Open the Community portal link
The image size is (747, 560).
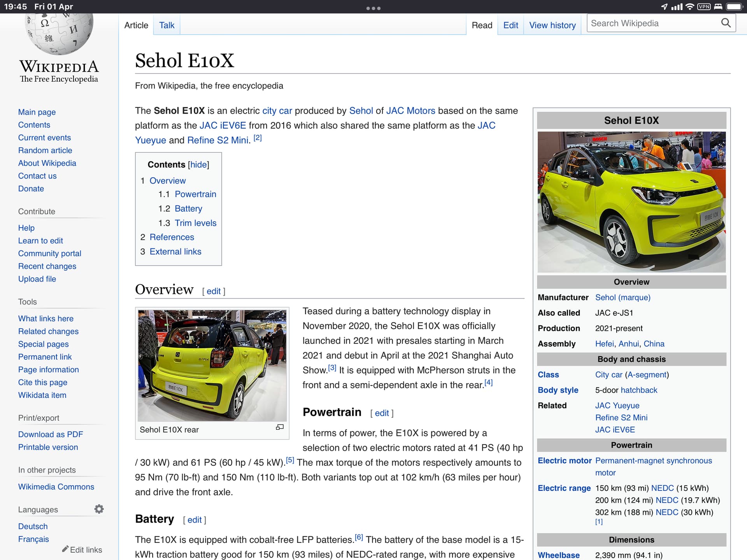click(50, 254)
